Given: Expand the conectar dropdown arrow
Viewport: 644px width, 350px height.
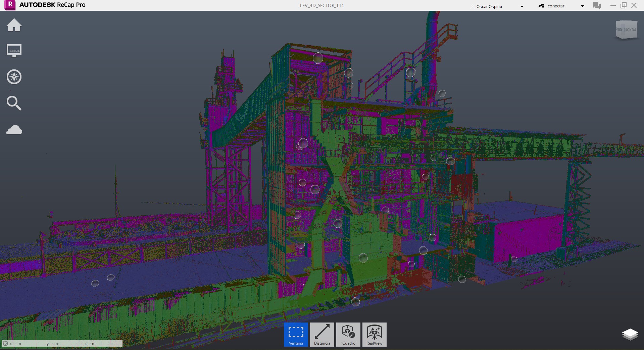Looking at the screenshot, I should tap(583, 6).
